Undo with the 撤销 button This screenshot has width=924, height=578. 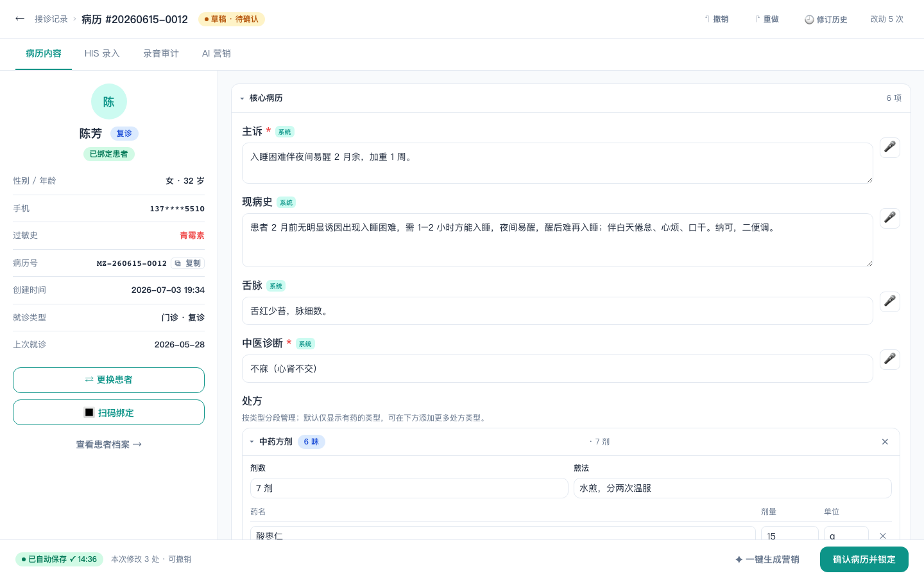(716, 19)
